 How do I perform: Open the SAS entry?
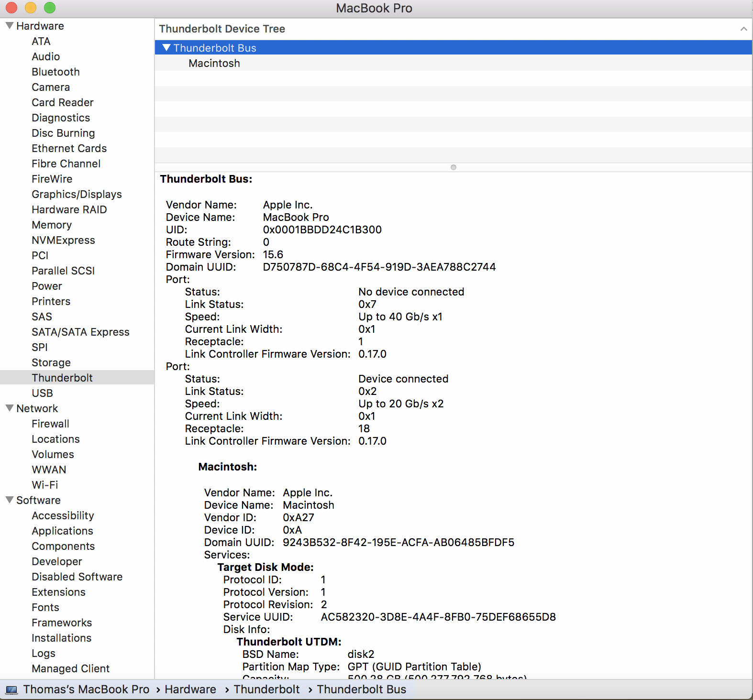click(42, 317)
